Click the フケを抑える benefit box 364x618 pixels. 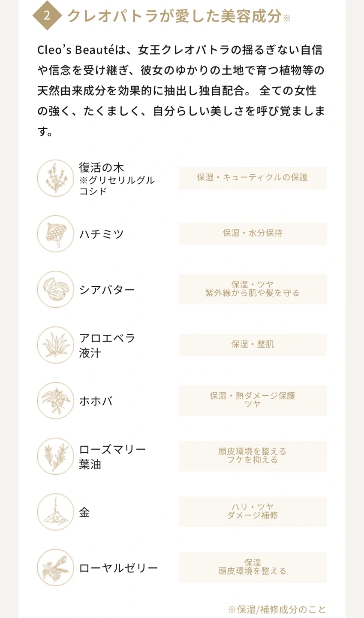point(253,456)
